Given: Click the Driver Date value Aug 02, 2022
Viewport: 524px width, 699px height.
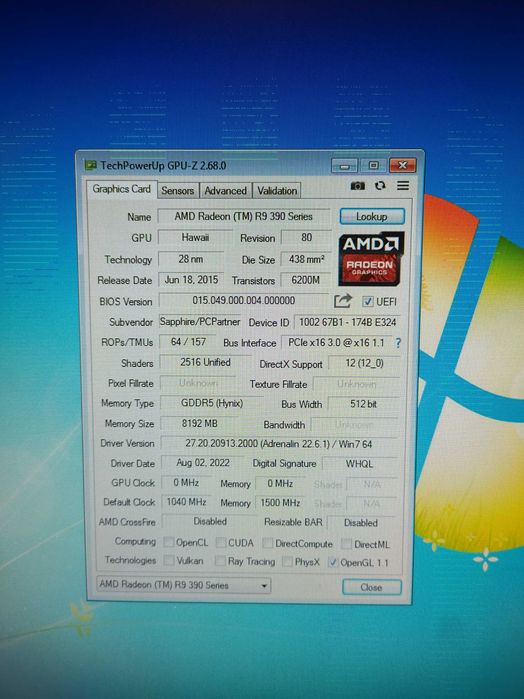Looking at the screenshot, I should pos(203,463).
